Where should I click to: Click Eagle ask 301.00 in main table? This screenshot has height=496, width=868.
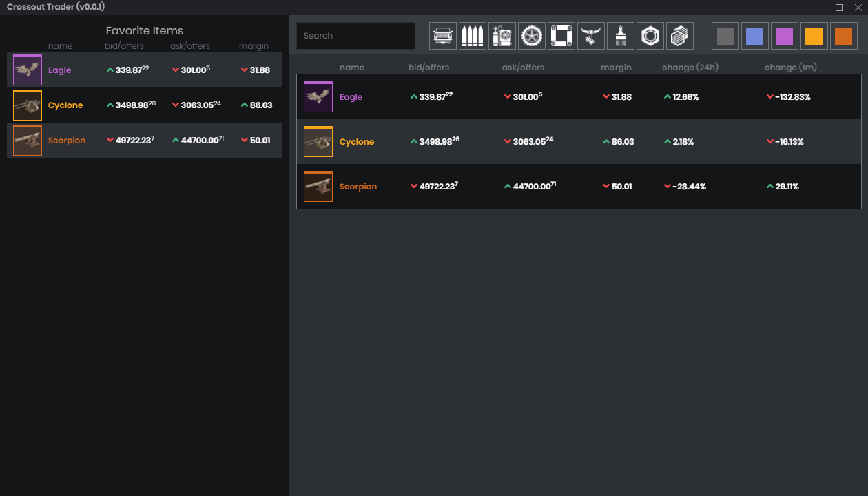coord(524,96)
